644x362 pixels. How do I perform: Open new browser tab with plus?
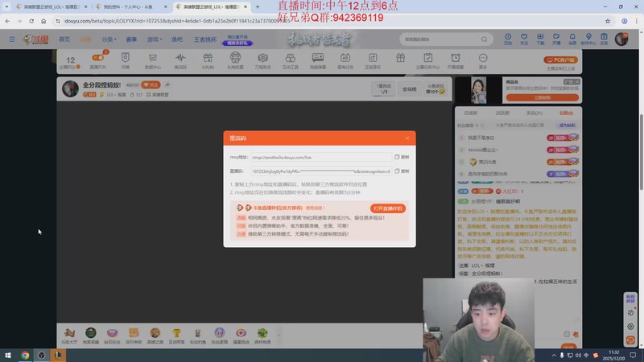point(258,6)
